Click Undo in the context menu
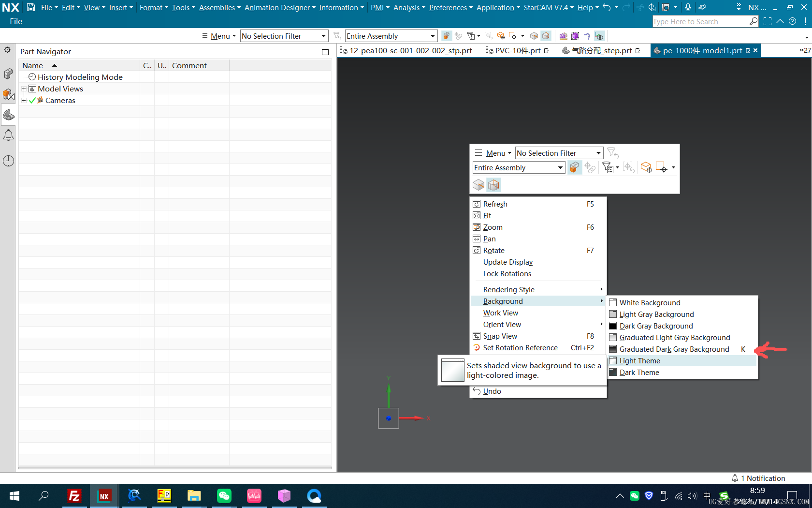This screenshot has width=812, height=508. (492, 391)
